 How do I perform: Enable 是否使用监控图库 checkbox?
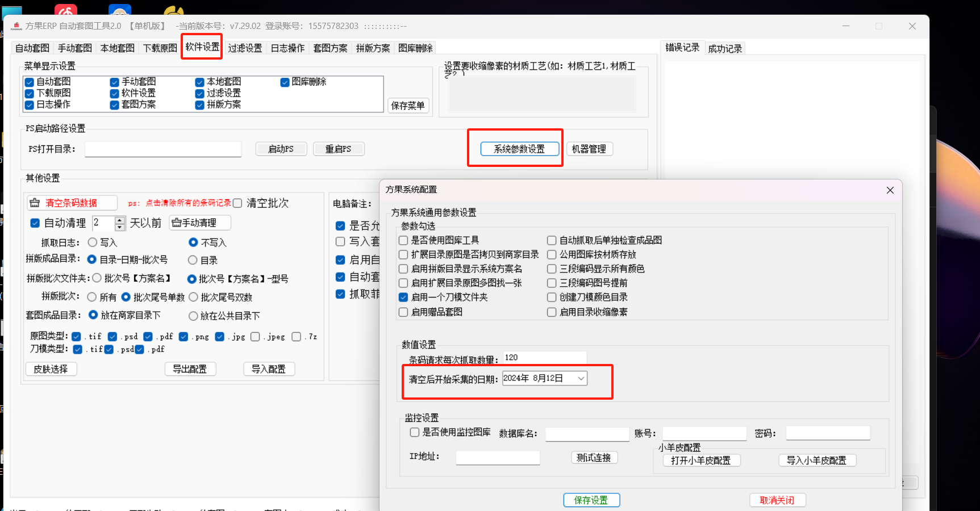[x=415, y=432]
